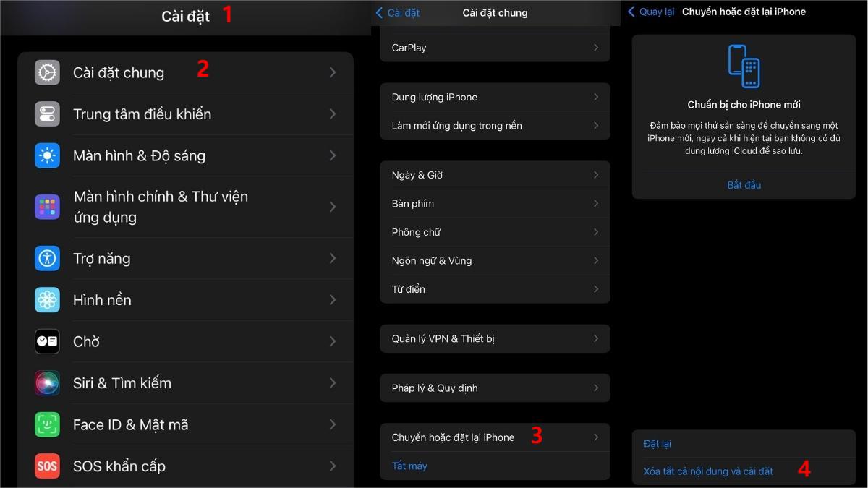Image resolution: width=868 pixels, height=488 pixels.
Task: Expand chevron on Chờ row
Action: (333, 341)
